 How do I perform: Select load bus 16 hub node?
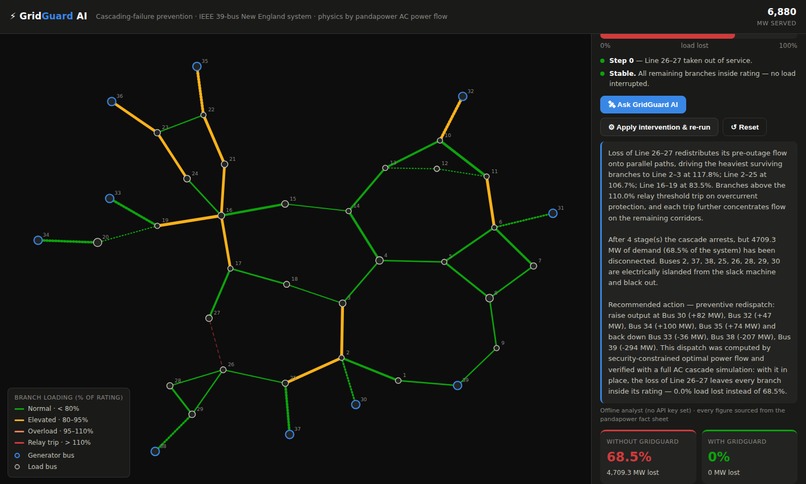pyautogui.click(x=221, y=216)
